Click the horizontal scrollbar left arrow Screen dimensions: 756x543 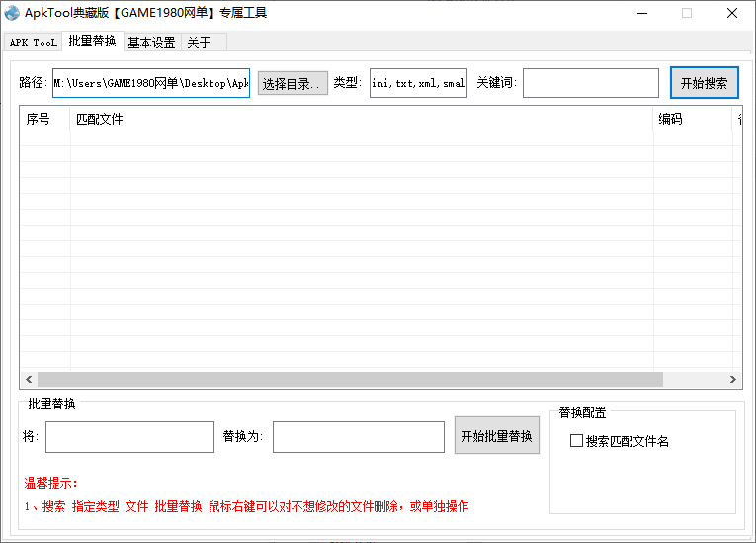pyautogui.click(x=28, y=380)
